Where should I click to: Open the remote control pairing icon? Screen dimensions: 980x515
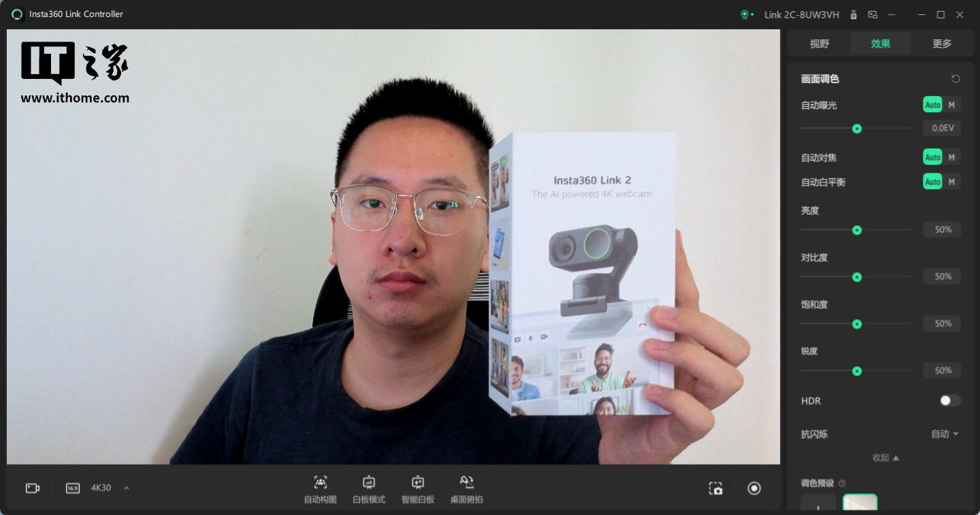tap(853, 14)
